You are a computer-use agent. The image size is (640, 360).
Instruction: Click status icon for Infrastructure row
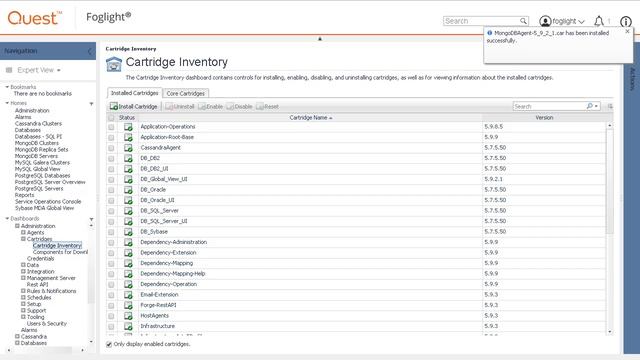(128, 326)
